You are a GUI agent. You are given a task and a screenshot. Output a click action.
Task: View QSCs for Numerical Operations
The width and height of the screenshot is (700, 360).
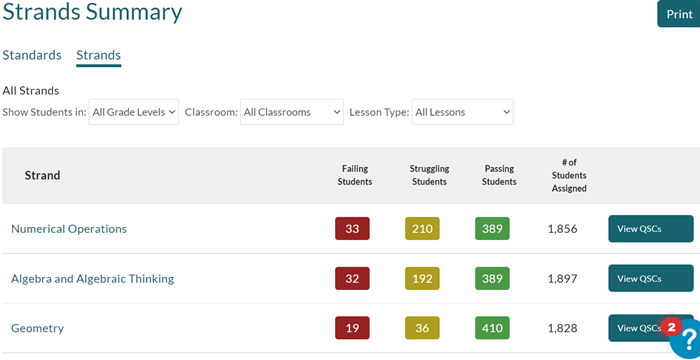(x=651, y=229)
